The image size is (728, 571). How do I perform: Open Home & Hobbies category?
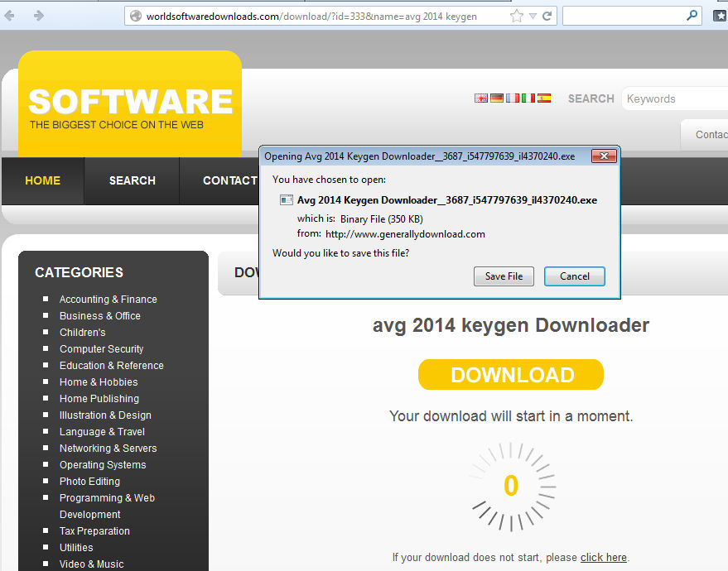click(99, 382)
